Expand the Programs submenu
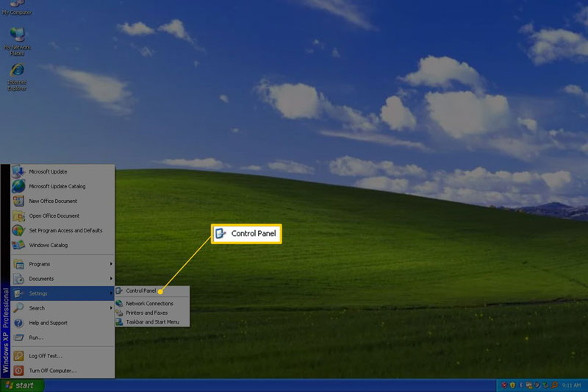Screen dimensions: 588x392 (x=62, y=264)
